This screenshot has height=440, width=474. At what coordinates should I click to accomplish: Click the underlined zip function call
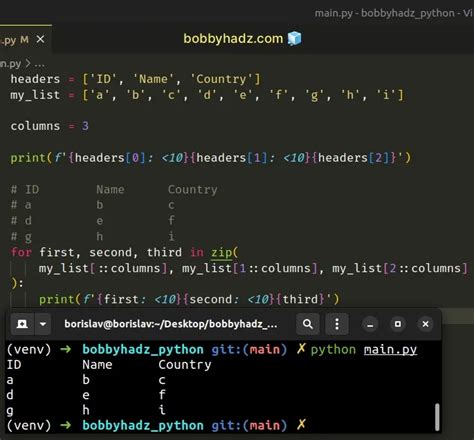tap(221, 252)
